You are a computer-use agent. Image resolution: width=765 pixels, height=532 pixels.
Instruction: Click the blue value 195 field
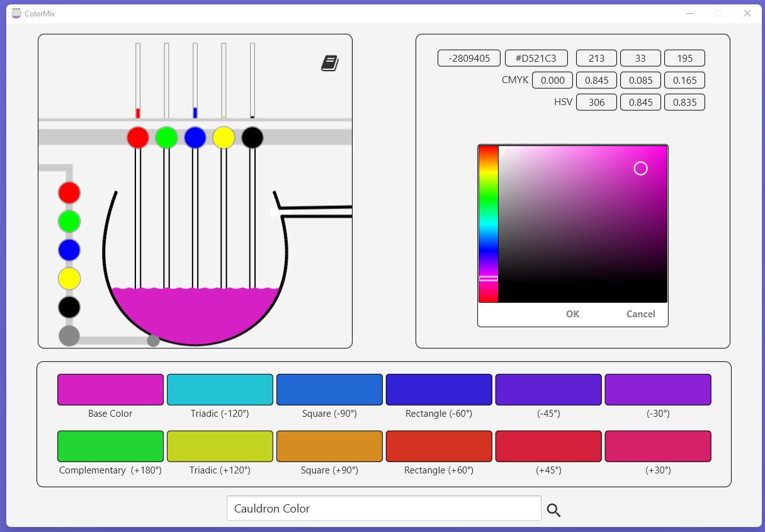click(x=684, y=58)
